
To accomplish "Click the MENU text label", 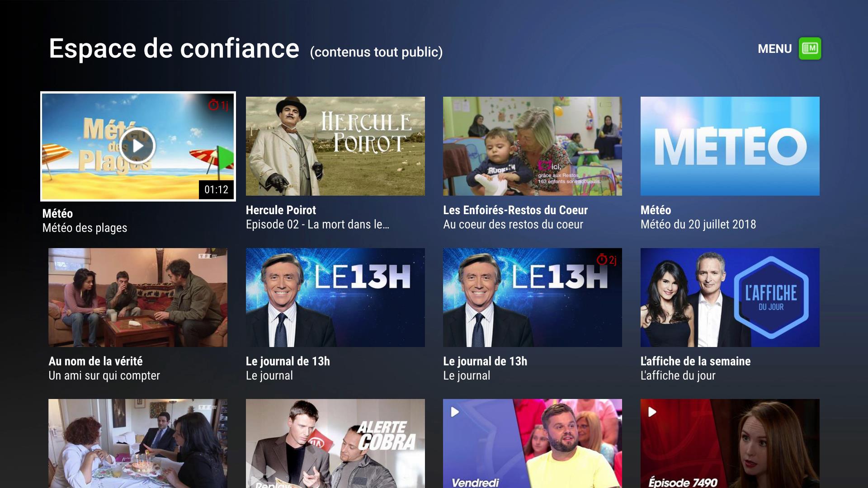I will pos(775,49).
